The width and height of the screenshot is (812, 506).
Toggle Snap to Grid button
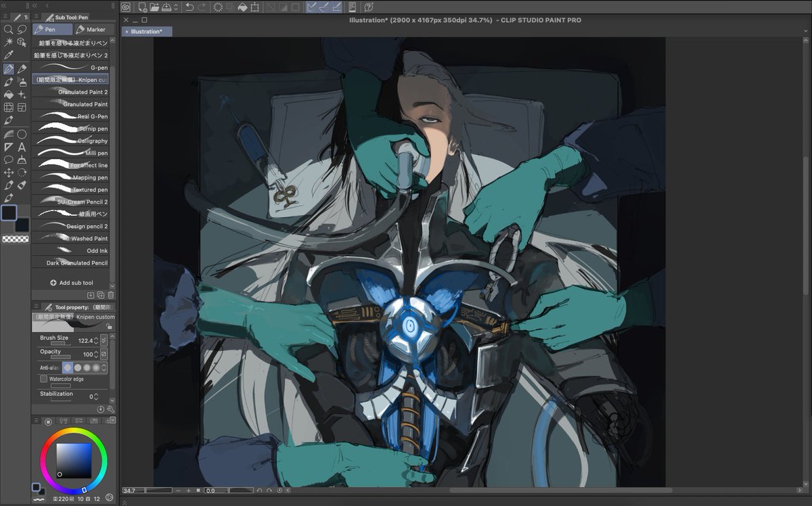click(x=338, y=7)
